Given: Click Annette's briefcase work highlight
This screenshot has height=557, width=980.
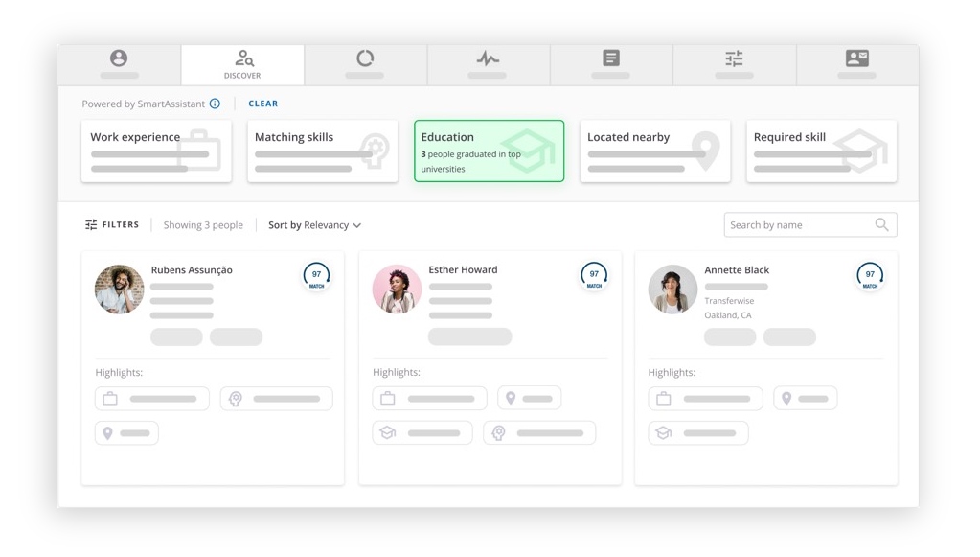Looking at the screenshot, I should pos(705,399).
